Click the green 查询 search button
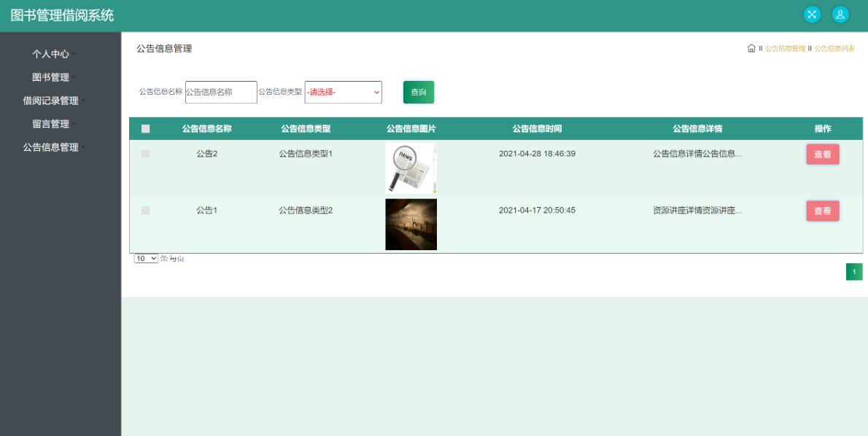Image resolution: width=868 pixels, height=436 pixels. point(418,92)
